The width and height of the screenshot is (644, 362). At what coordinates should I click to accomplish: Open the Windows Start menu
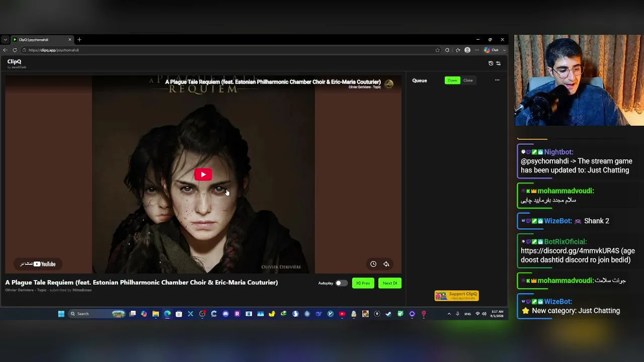61,314
